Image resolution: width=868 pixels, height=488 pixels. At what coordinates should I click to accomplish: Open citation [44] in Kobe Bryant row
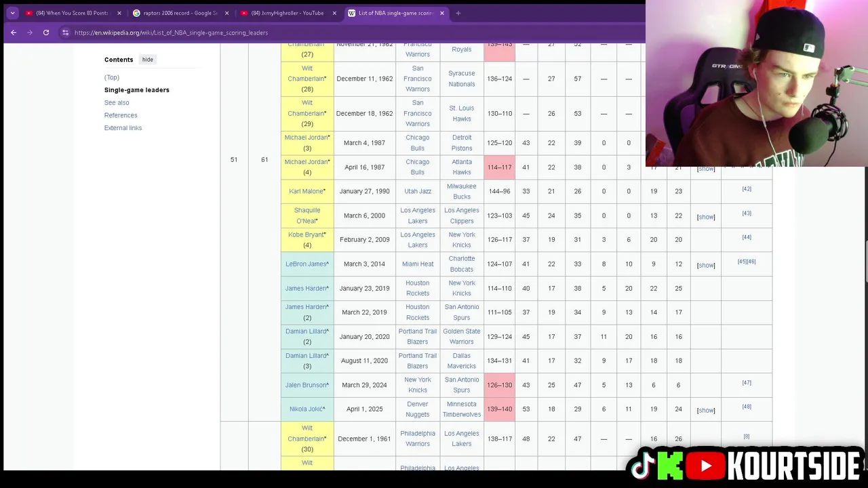(747, 237)
